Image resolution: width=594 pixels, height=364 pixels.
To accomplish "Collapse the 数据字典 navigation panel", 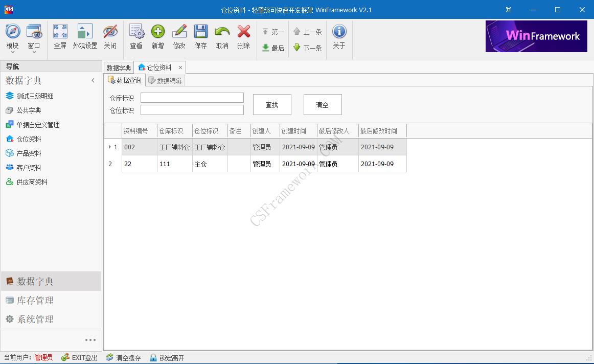I will click(93, 80).
